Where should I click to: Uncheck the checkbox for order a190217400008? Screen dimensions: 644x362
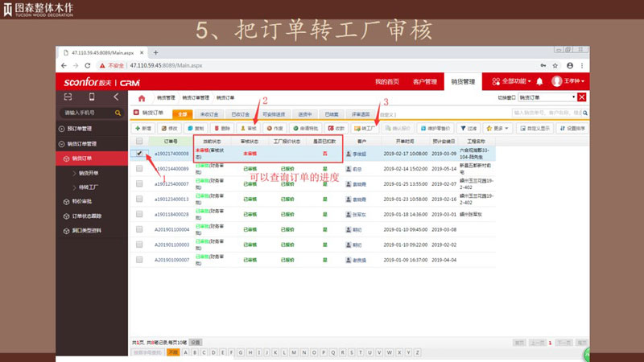tap(139, 153)
